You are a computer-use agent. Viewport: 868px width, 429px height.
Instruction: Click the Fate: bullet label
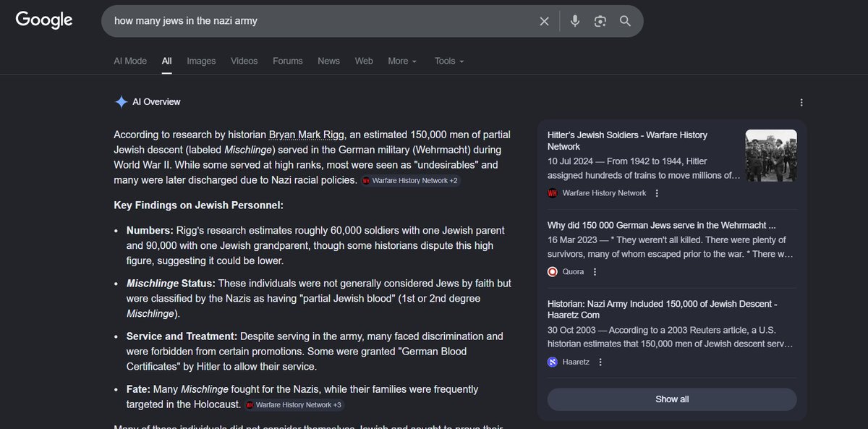139,389
